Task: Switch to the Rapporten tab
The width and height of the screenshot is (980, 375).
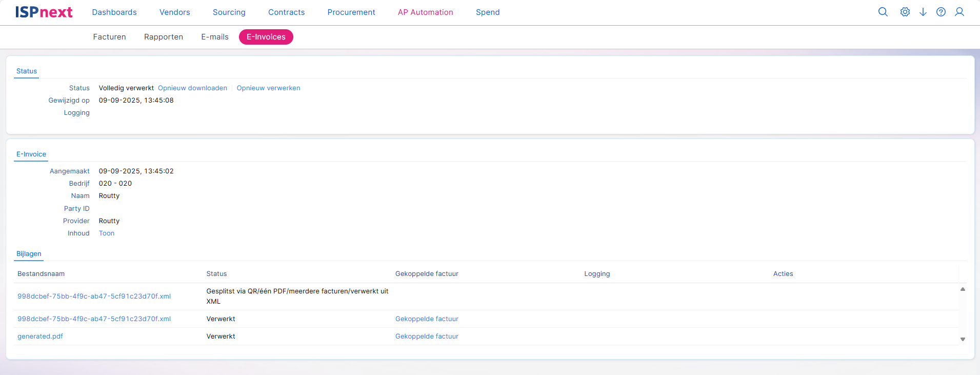Action: 164,37
